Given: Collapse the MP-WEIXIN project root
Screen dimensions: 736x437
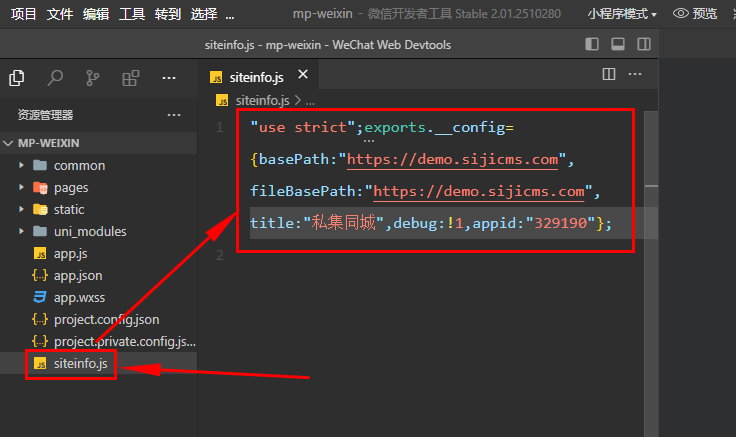Looking at the screenshot, I should pyautogui.click(x=9, y=143).
